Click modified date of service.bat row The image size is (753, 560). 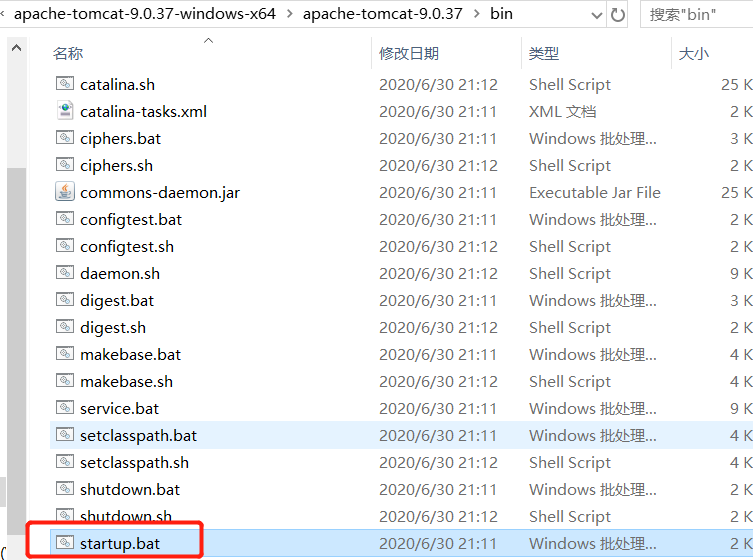point(438,408)
